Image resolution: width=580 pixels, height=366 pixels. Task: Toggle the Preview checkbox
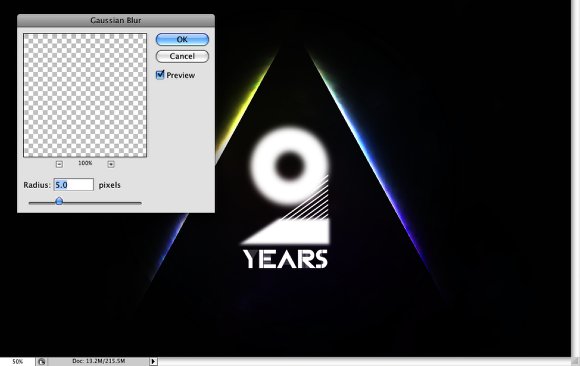[160, 75]
